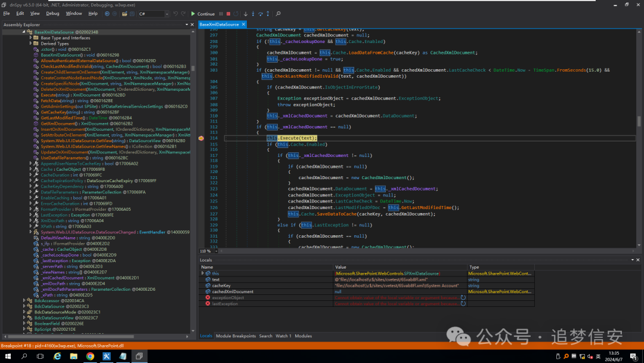The image size is (644, 363).
Task: Expand the AppendUserNameToCacheKey property node
Action: point(30,164)
